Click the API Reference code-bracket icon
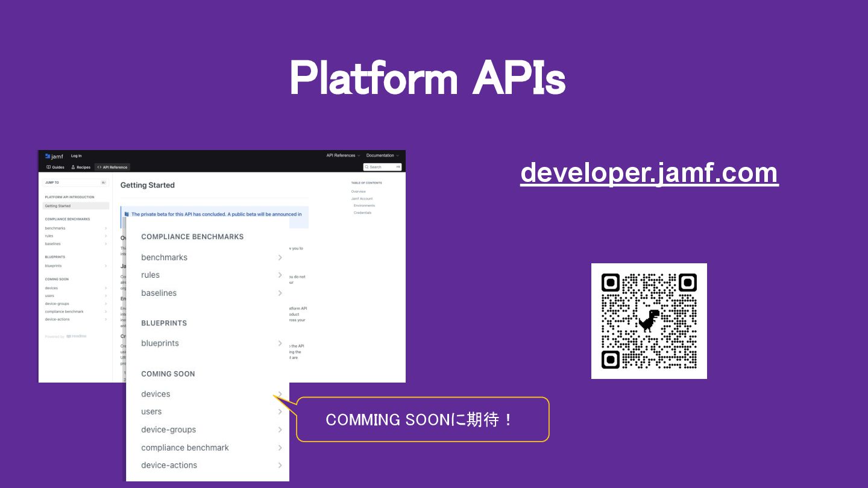Viewport: 868px width, 488px height. 99,167
